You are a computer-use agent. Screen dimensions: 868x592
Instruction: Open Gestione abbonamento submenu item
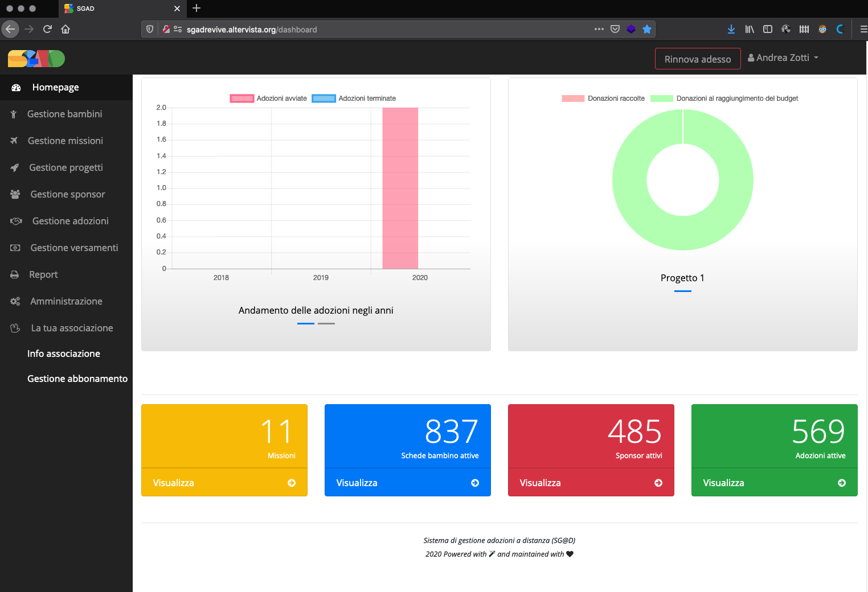(x=77, y=379)
